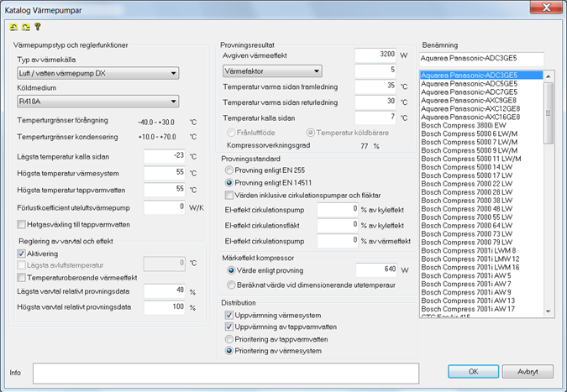Select Aquarea Panasonic-AXC16GE8 in list

coord(481,117)
